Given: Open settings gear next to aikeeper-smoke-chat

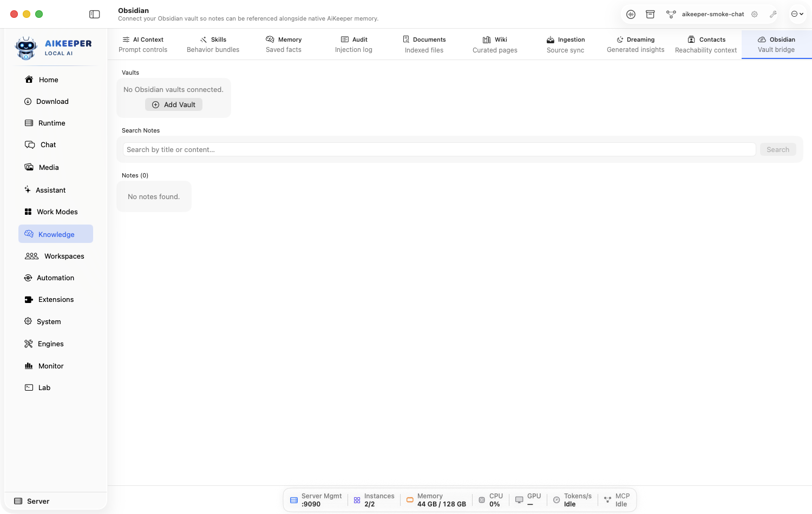Looking at the screenshot, I should coord(755,14).
